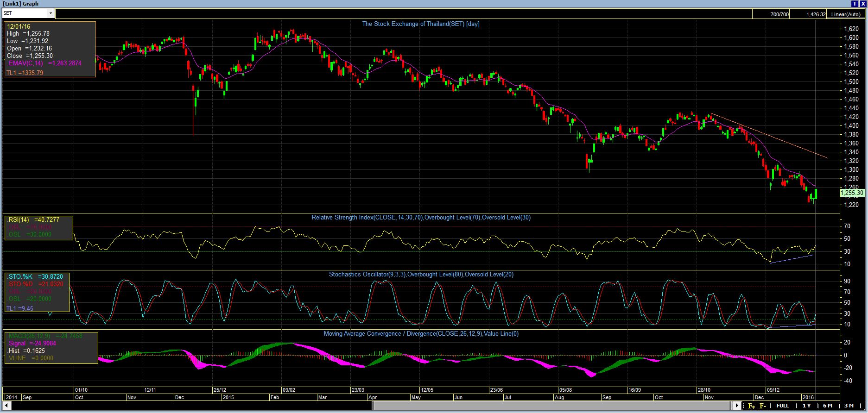This screenshot has height=413, width=868.
Task: Switch to the 1Y time range
Action: point(807,406)
